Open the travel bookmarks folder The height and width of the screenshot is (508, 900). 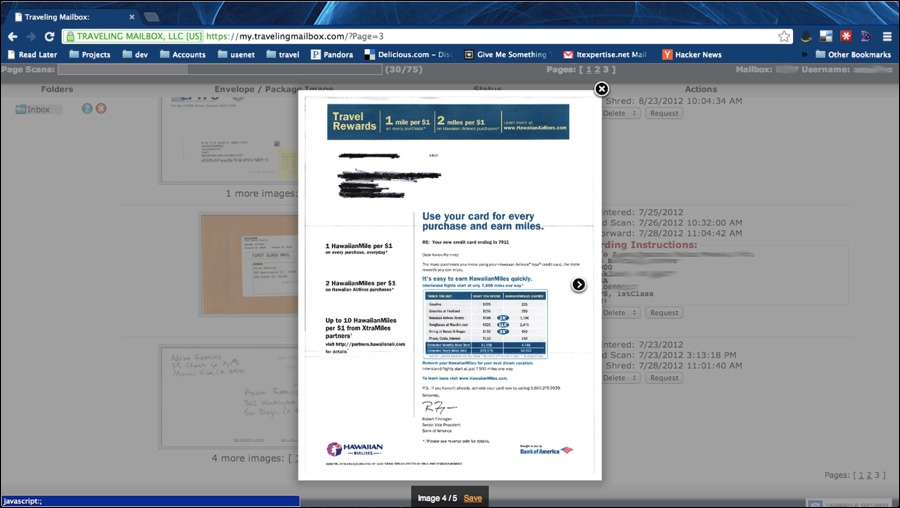[283, 55]
